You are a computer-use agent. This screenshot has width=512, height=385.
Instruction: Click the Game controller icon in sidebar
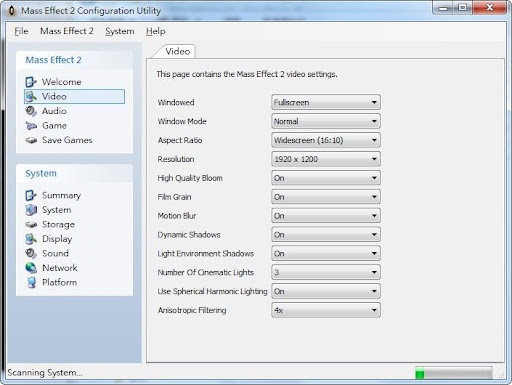pyautogui.click(x=31, y=126)
